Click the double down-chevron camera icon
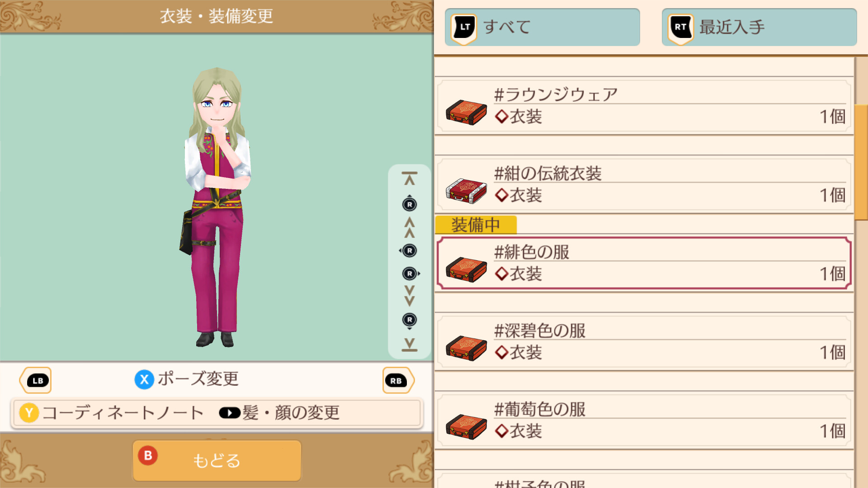868x488 pixels. point(410,296)
